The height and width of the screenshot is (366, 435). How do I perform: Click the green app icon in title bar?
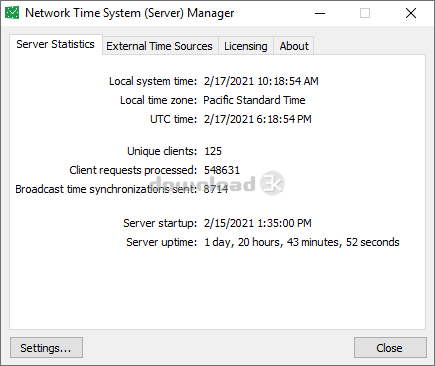pos(12,13)
